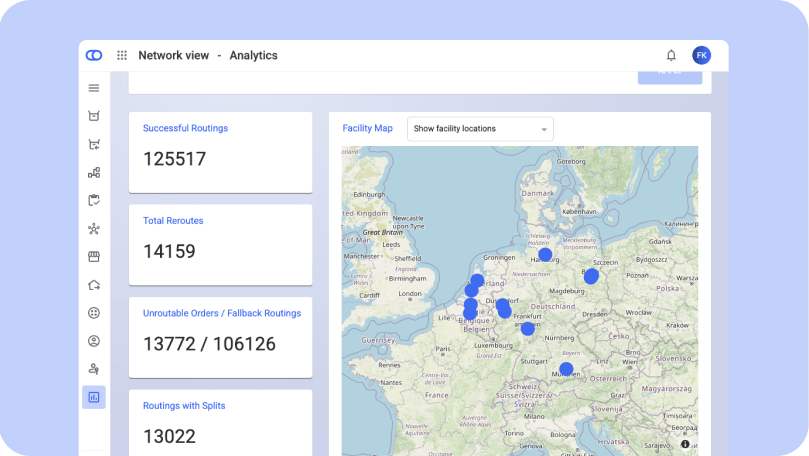Open the Show facility locations dropdown
This screenshot has width=809, height=456.
tap(480, 129)
